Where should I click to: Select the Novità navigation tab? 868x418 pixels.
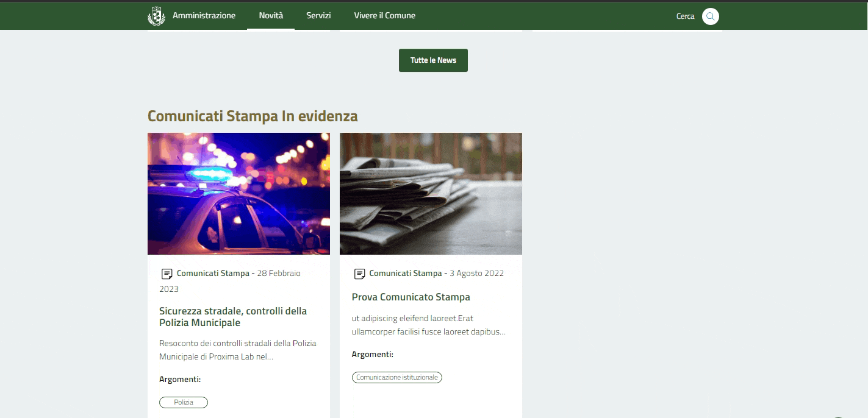[271, 16]
